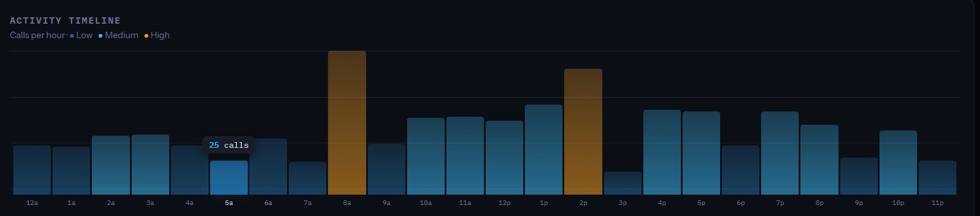Click the '8a' axis label

click(347, 203)
